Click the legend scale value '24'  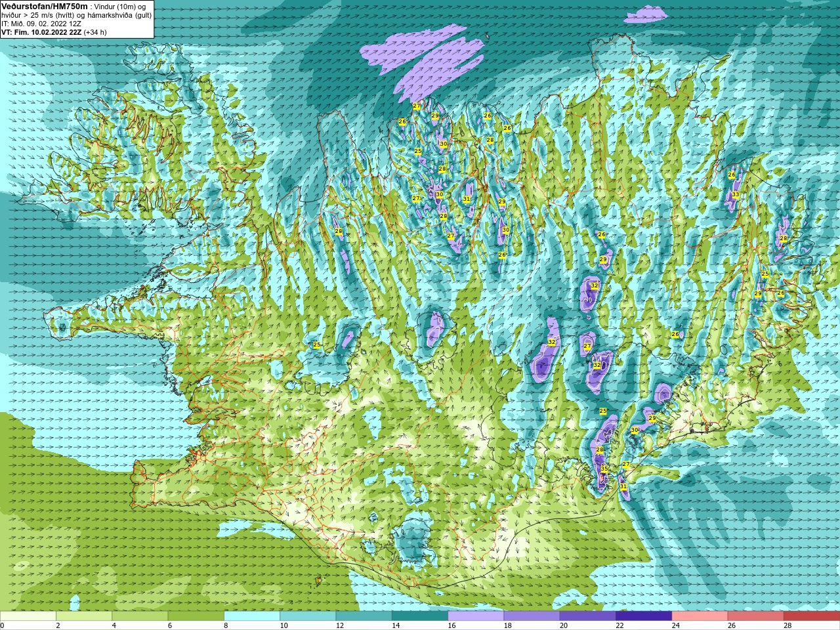pos(675,625)
